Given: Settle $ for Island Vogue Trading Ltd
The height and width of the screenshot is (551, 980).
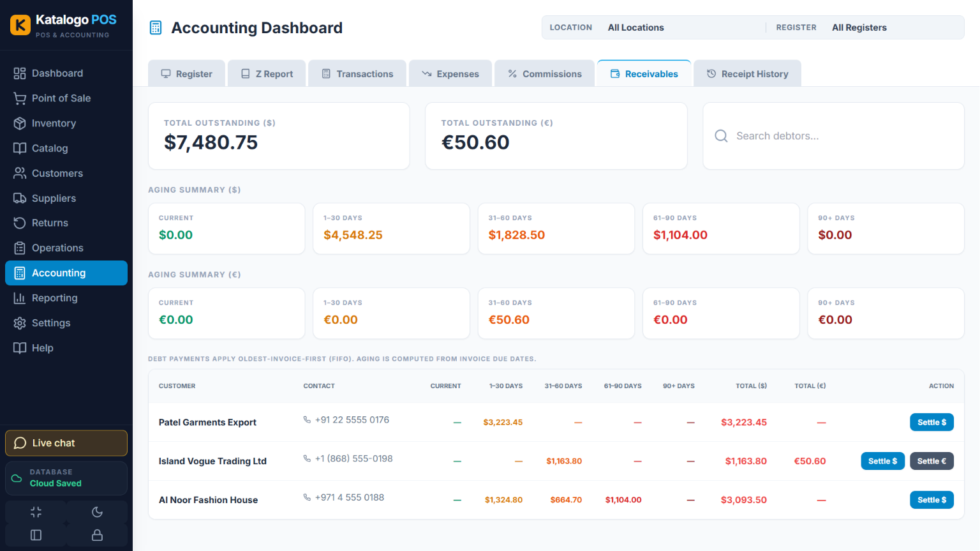Looking at the screenshot, I should coord(883,461).
